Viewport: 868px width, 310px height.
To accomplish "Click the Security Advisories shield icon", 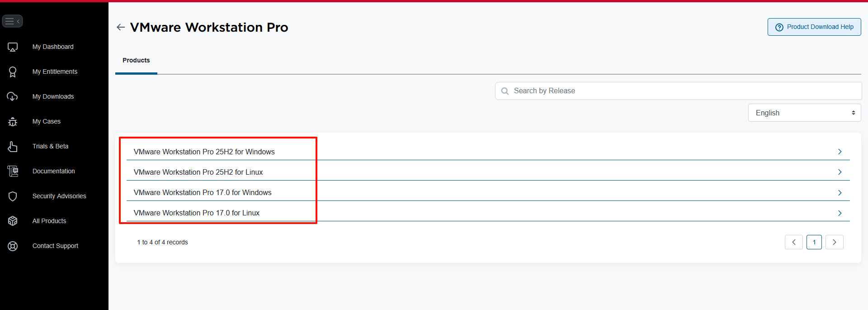I will [x=13, y=196].
